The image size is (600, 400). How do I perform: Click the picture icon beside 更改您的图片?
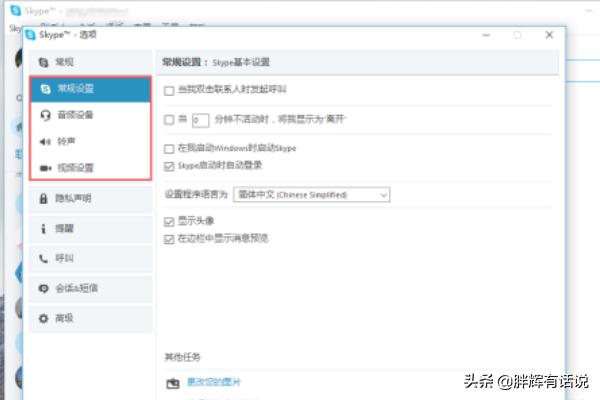tap(173, 383)
